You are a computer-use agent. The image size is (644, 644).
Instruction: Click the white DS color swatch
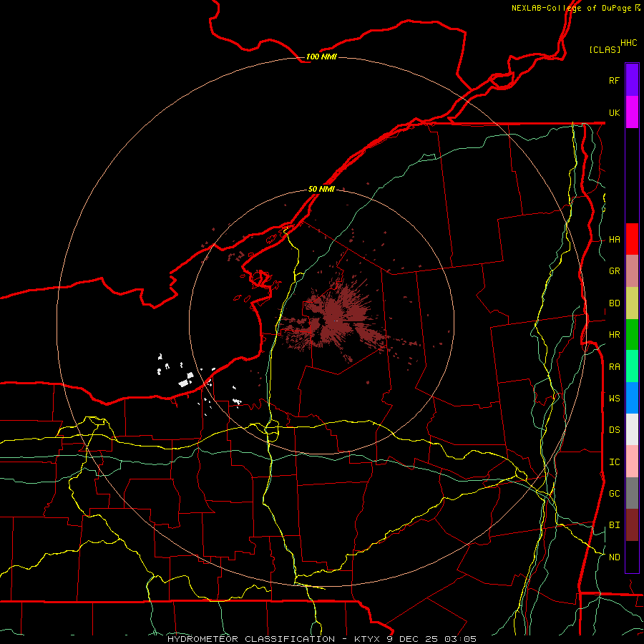(x=632, y=429)
